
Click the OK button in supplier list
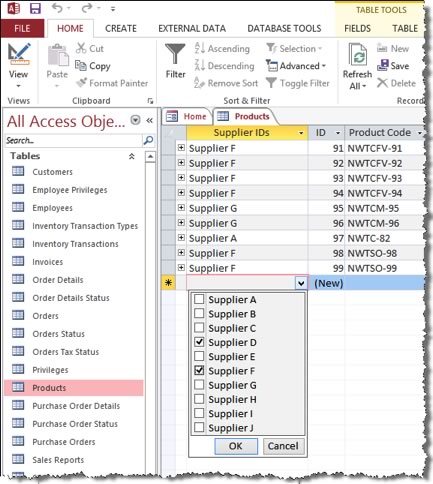coord(236,446)
